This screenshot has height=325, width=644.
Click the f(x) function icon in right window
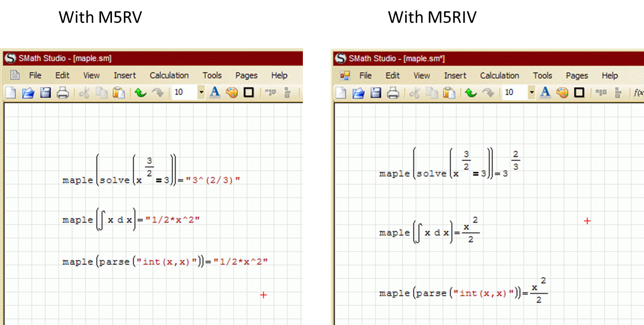[x=638, y=92]
